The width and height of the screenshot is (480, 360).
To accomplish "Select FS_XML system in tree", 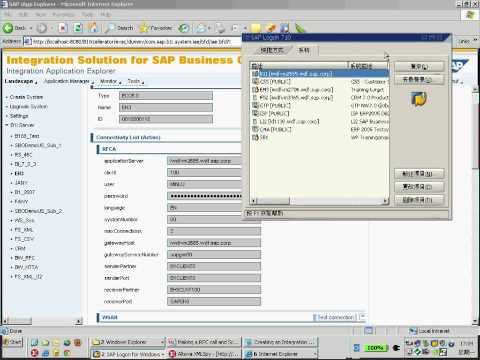I will (x=24, y=230).
